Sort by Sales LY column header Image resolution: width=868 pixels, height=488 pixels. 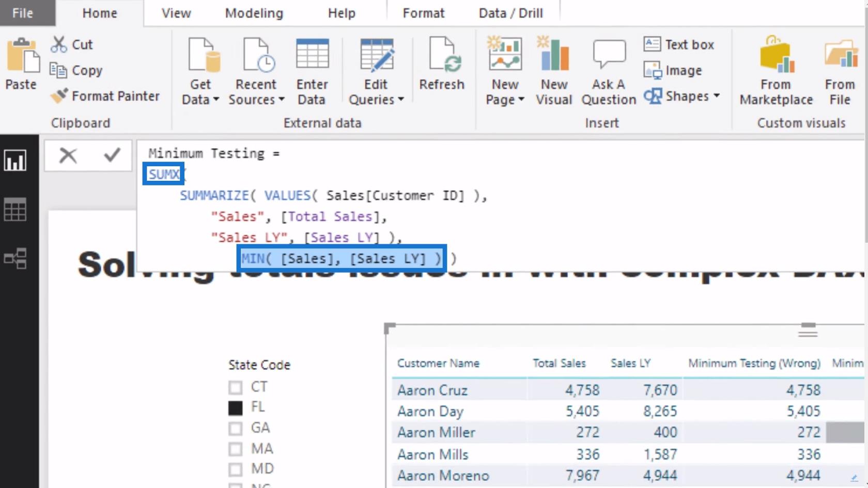[630, 364]
